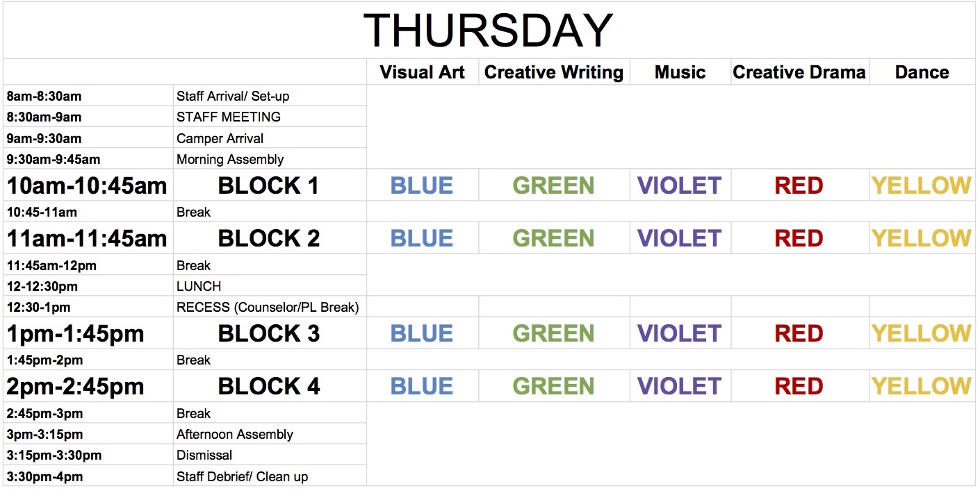Select YELLOW in the BLOCK 2 row
Image resolution: width=980 pixels, height=493 pixels.
point(922,238)
